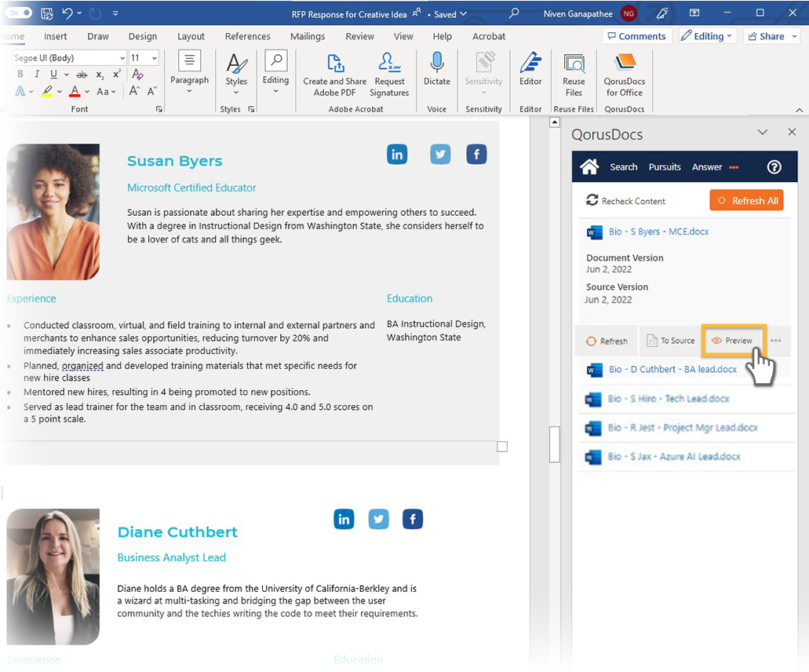Click the ribbon display options icon
The height and width of the screenshot is (672, 809).
694,13
